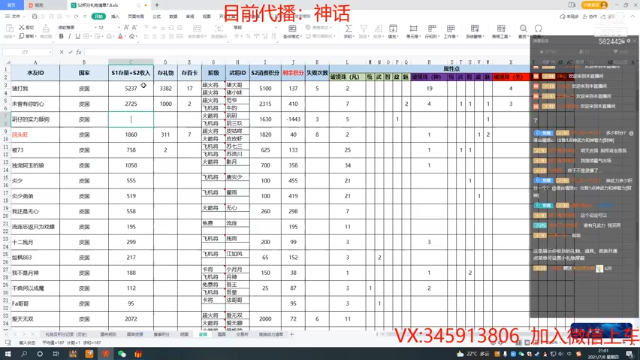Viewport: 640px width, 360px height.
Task: Click the Freeze Panes icon
Action: (x=474, y=28)
